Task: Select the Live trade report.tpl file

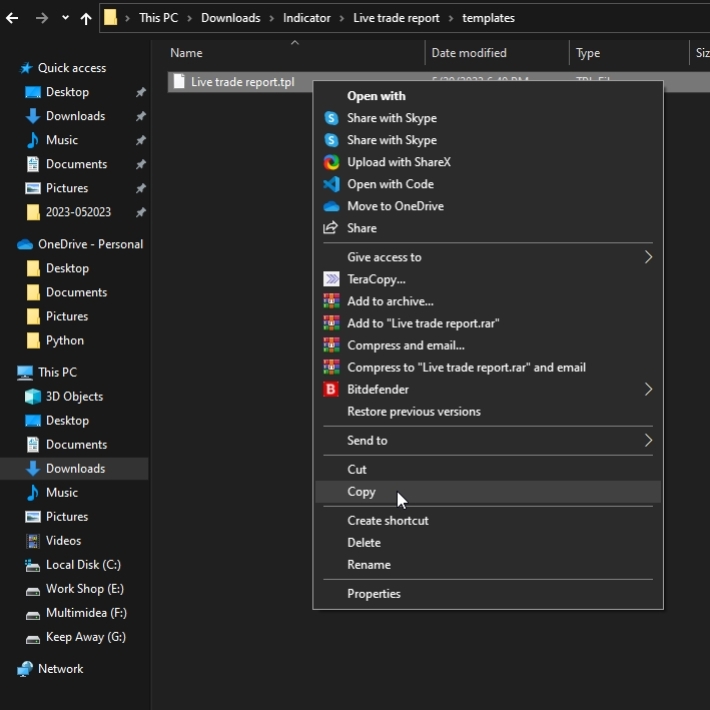Action: 242,82
